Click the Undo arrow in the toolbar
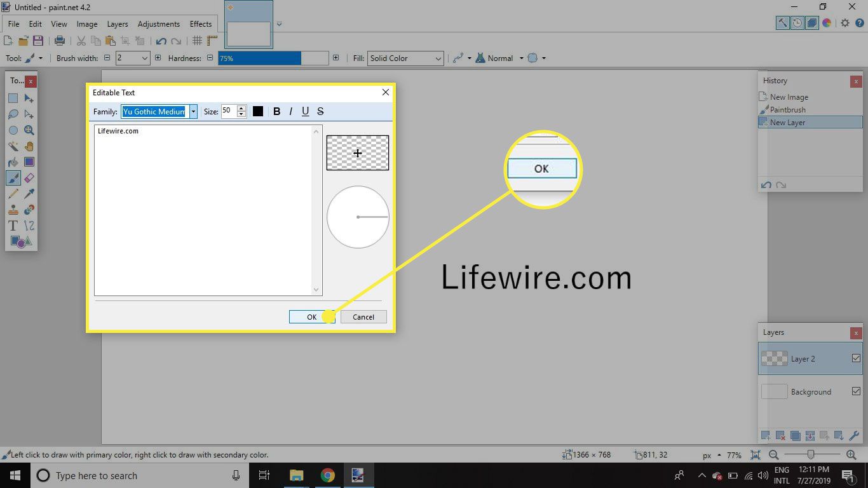The image size is (868, 488). [161, 41]
